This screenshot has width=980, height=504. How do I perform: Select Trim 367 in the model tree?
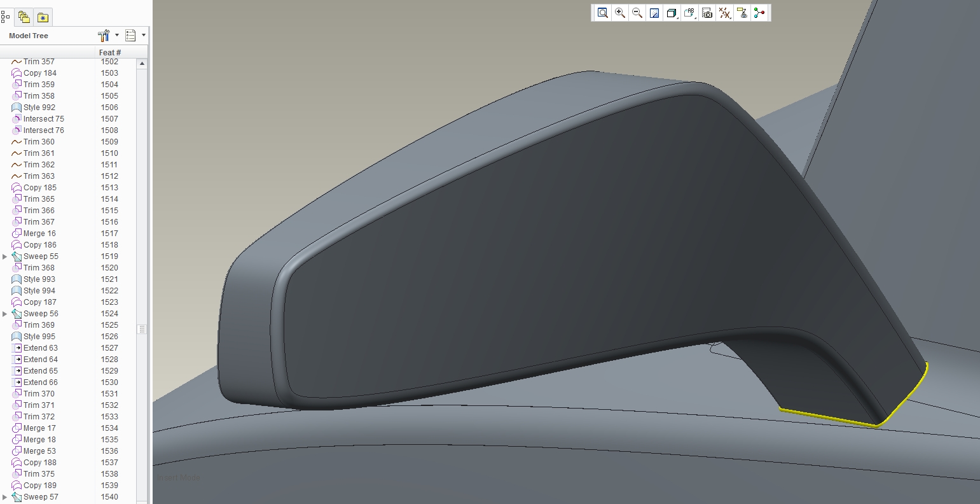39,222
